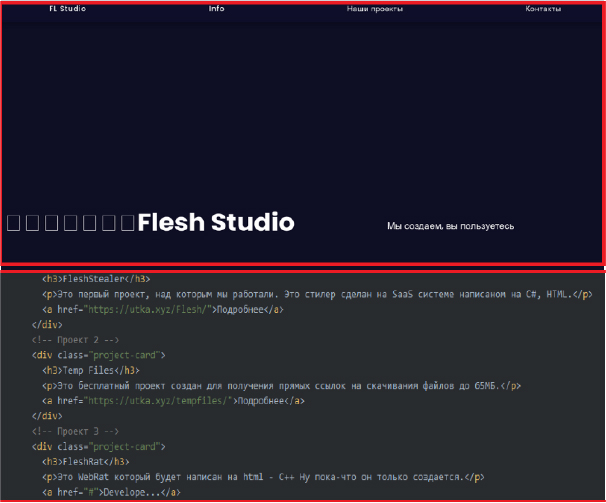
Task: Click the https://utka.xyz/Flesh/ URL in code
Action: click(150, 310)
